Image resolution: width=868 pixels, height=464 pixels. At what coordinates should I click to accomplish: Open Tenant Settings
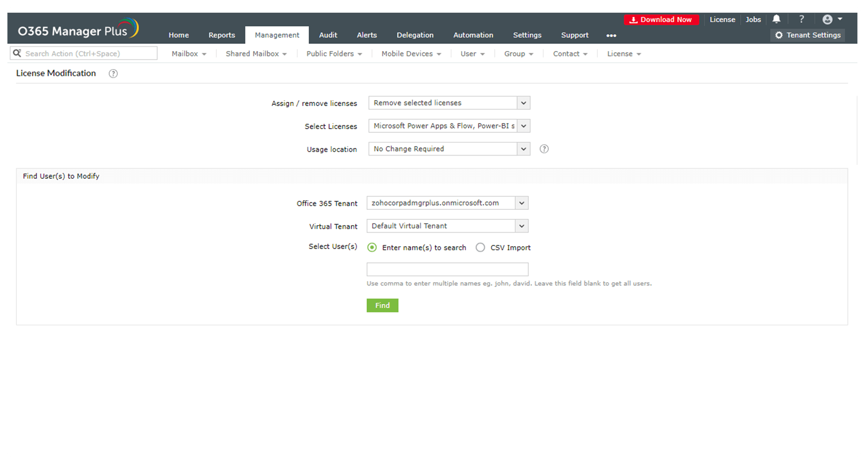click(808, 35)
